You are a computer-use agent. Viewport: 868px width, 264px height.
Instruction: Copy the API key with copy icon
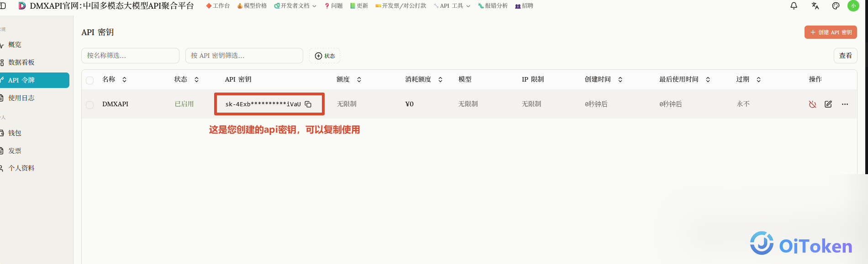[308, 104]
